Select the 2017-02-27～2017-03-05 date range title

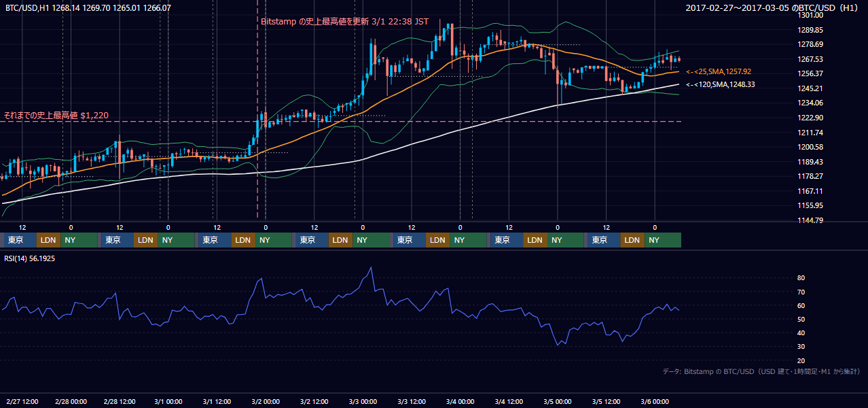coord(773,8)
